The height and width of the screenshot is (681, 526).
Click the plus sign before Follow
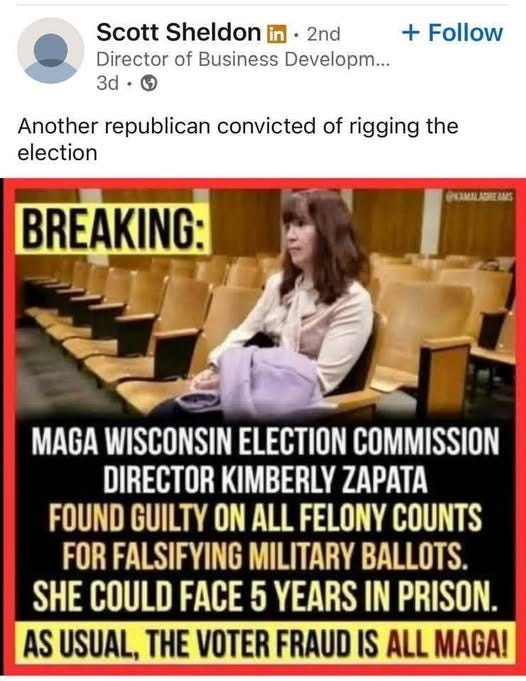[410, 33]
